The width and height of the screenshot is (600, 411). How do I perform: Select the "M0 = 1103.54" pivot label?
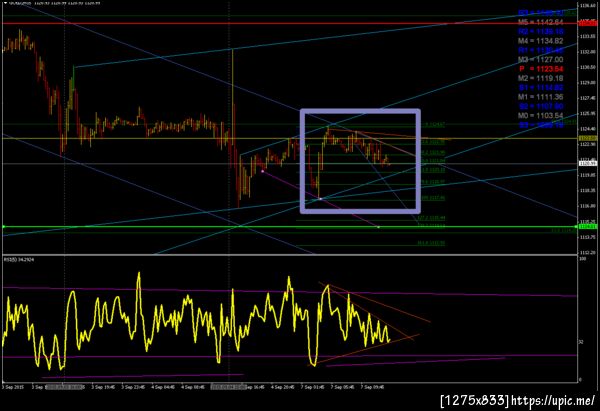click(x=541, y=115)
